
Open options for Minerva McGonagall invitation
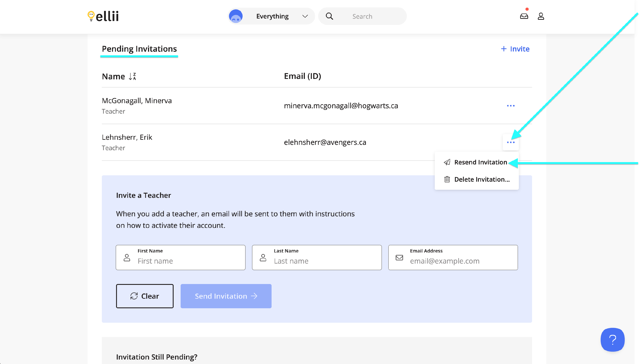click(x=510, y=106)
